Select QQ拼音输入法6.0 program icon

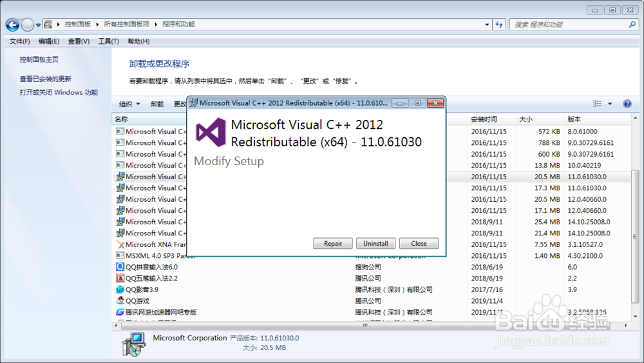click(x=120, y=267)
